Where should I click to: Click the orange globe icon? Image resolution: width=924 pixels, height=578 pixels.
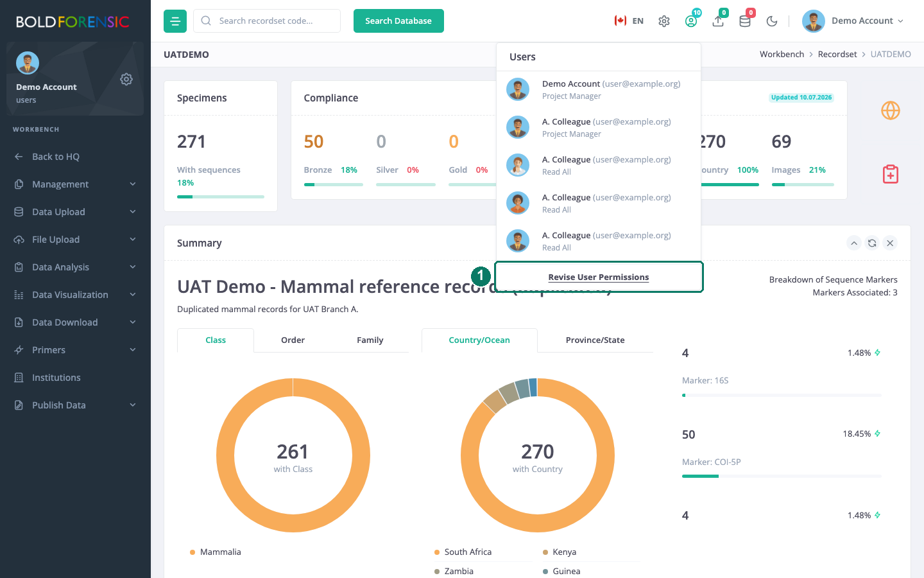coord(891,110)
